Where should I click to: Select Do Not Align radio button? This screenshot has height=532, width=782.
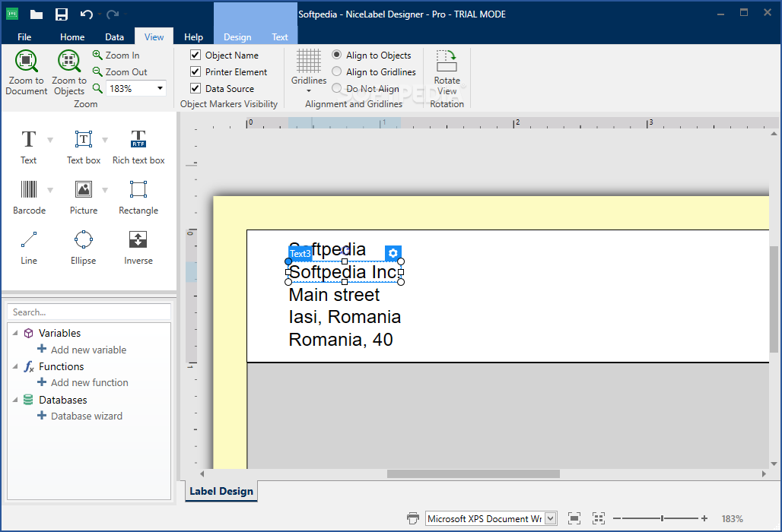(x=337, y=88)
